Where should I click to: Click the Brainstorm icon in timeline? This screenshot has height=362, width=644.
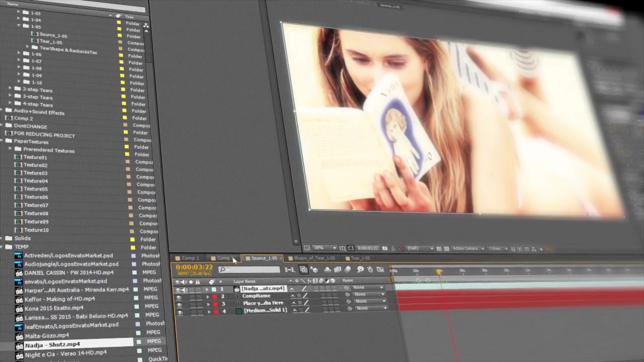[x=360, y=270]
